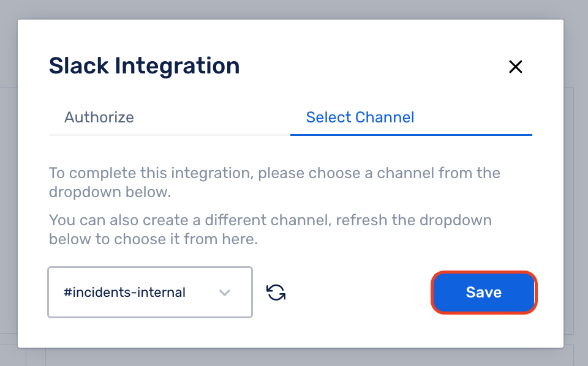
Task: Click the blue Save button
Action: [484, 292]
